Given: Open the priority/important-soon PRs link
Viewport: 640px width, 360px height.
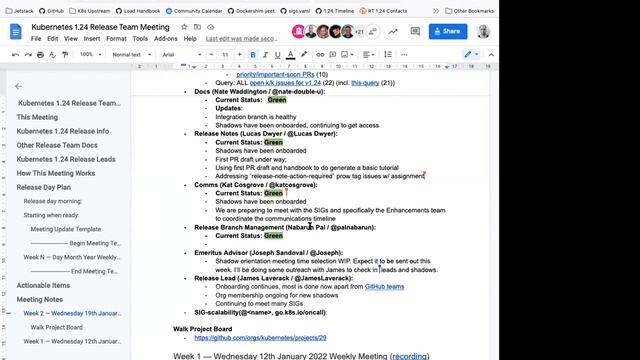Looking at the screenshot, I should tap(276, 75).
